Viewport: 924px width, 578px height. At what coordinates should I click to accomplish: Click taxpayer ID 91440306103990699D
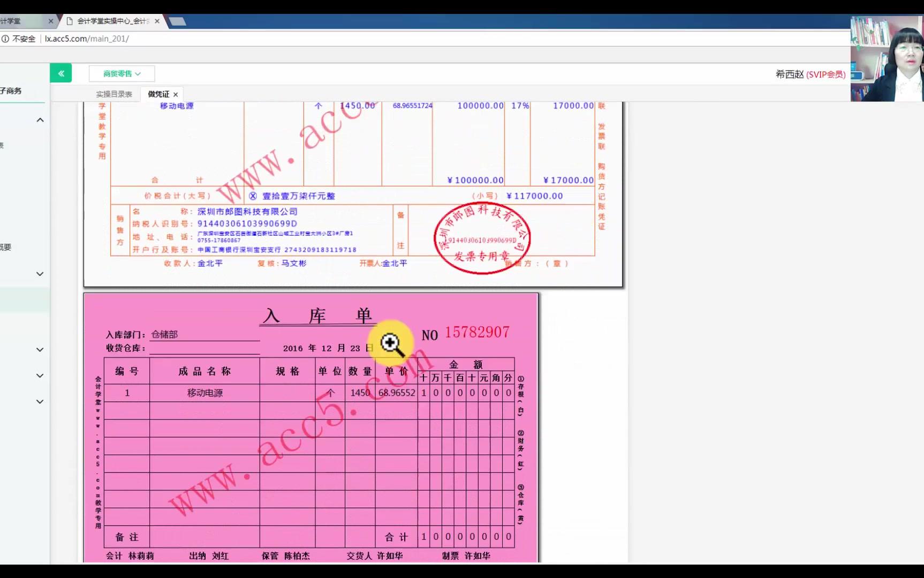click(247, 223)
